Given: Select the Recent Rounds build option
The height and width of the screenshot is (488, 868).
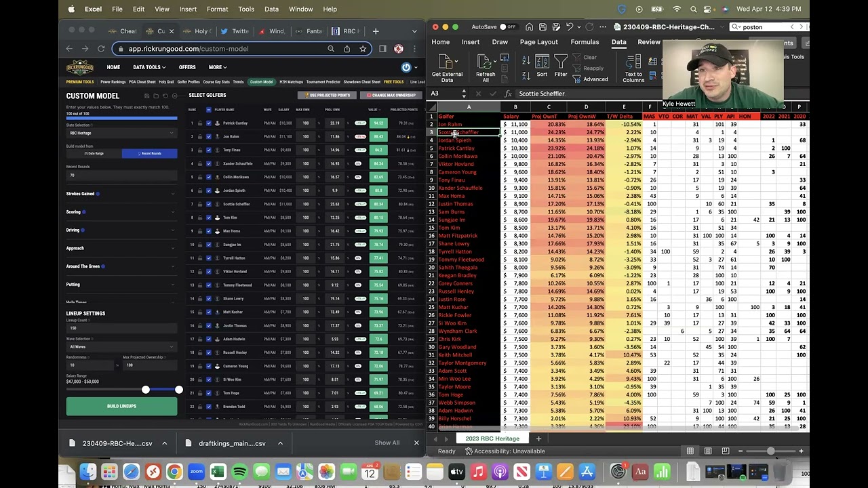Looking at the screenshot, I should click(149, 154).
